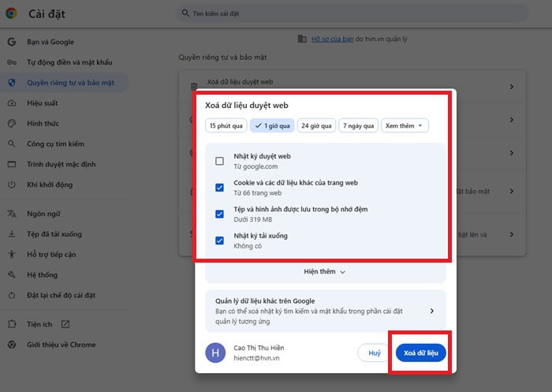
Task: Click the browser window icon for Trình duyệt mặc định
Action: pos(12,164)
